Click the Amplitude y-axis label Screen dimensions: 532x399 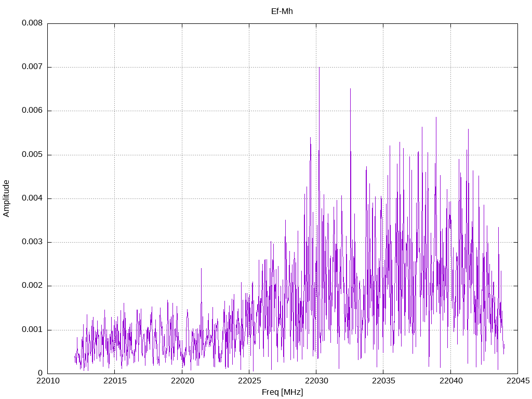[6, 198]
